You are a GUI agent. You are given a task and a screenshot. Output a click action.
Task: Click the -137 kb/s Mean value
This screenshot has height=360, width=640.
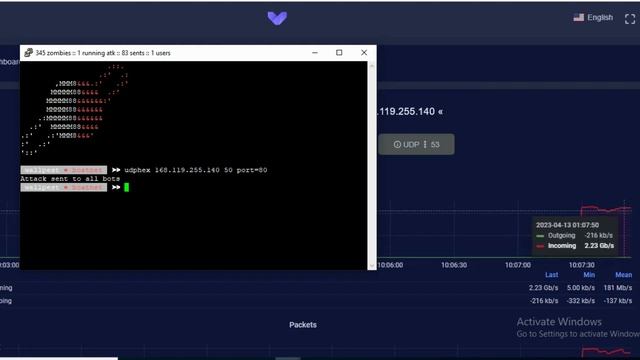tap(618, 301)
